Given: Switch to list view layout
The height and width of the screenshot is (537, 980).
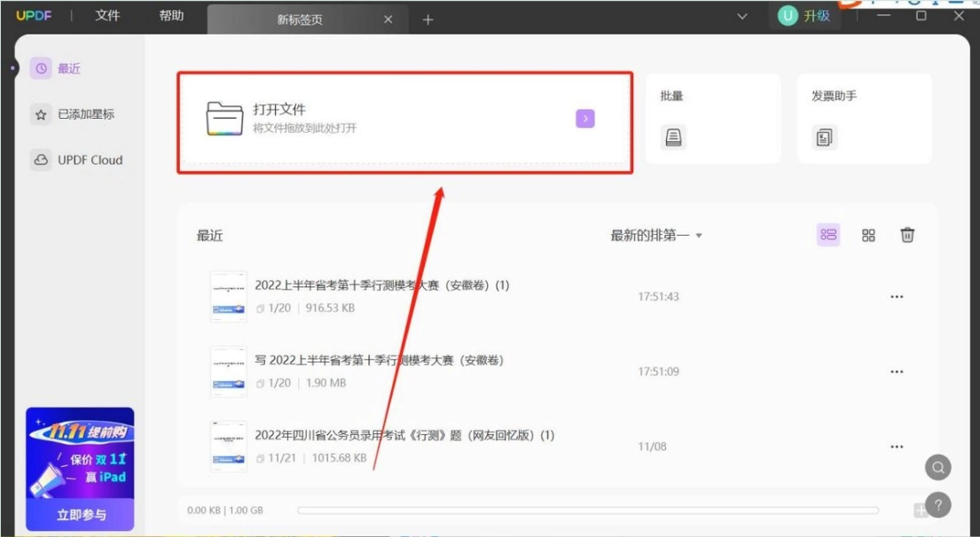Looking at the screenshot, I should (828, 235).
